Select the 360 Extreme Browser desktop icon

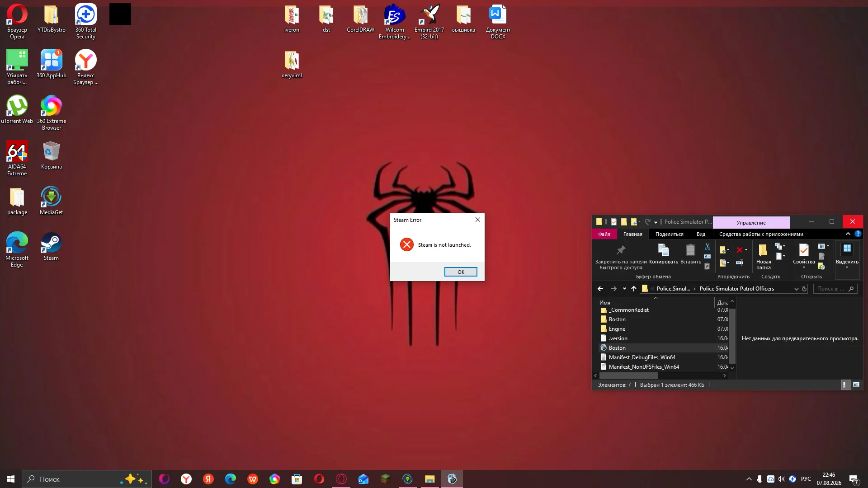[x=52, y=113]
